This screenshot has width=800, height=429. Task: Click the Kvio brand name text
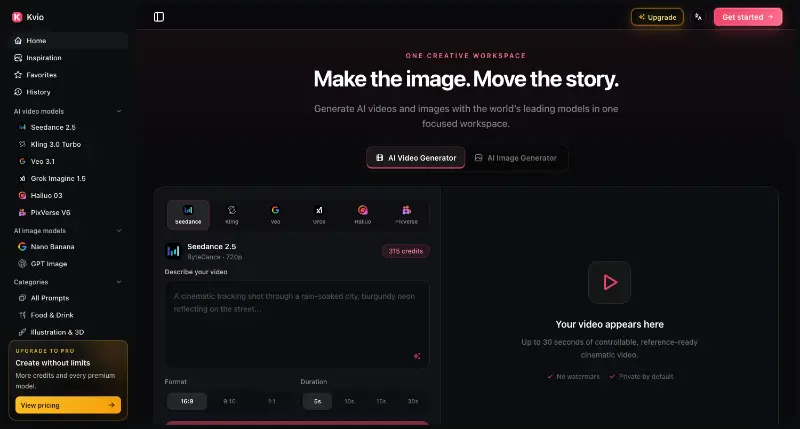(x=35, y=17)
